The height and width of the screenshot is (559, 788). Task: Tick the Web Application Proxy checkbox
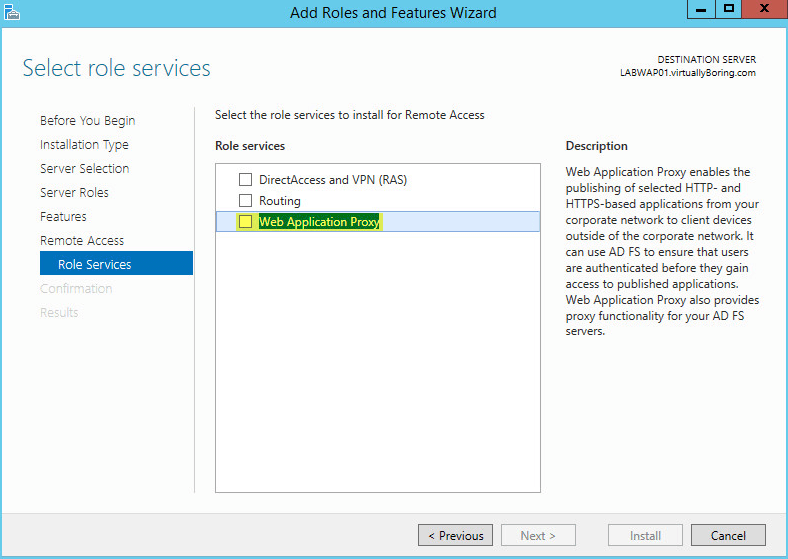pyautogui.click(x=245, y=222)
